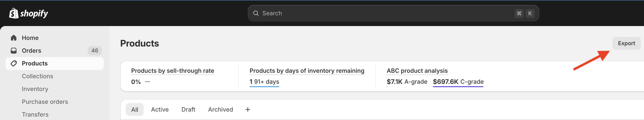Switch to the Active tab
The width and height of the screenshot is (644, 120).
tap(160, 110)
